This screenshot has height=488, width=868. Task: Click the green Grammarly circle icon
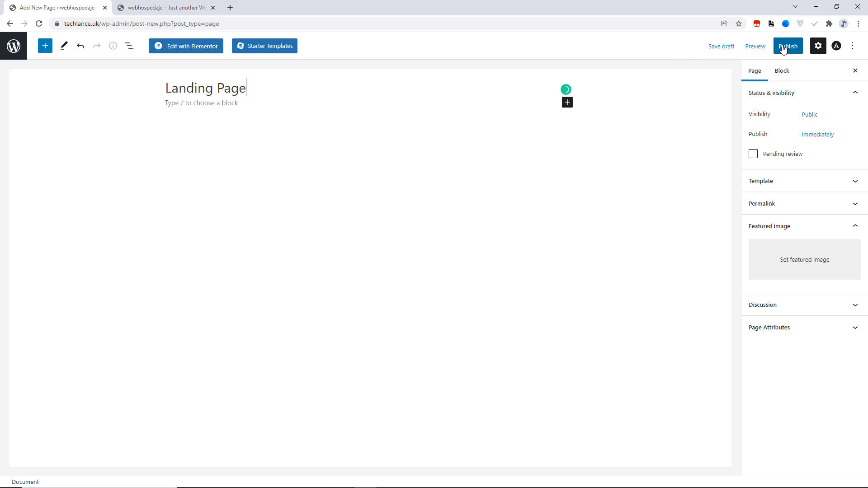point(566,89)
